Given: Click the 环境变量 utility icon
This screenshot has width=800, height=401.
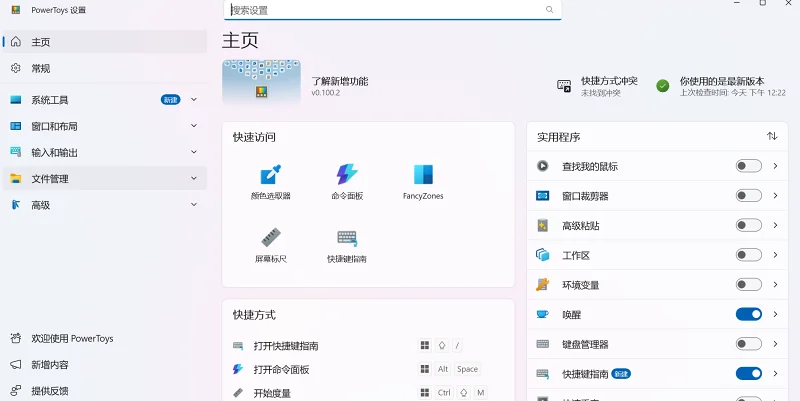Looking at the screenshot, I should pyautogui.click(x=542, y=284).
